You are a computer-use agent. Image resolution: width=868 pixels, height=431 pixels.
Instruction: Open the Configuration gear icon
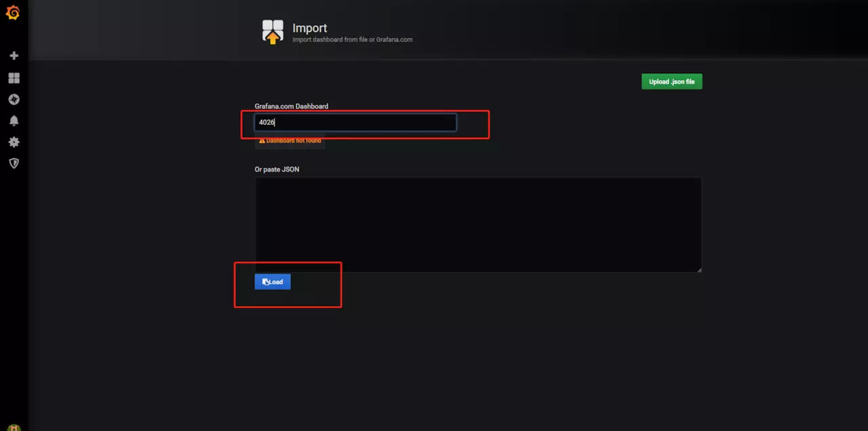pos(14,142)
